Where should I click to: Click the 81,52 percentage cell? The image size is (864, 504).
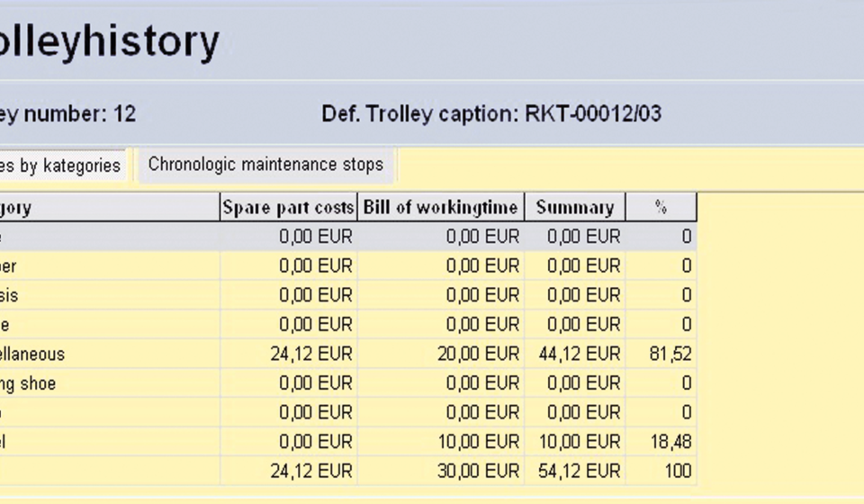coord(670,355)
